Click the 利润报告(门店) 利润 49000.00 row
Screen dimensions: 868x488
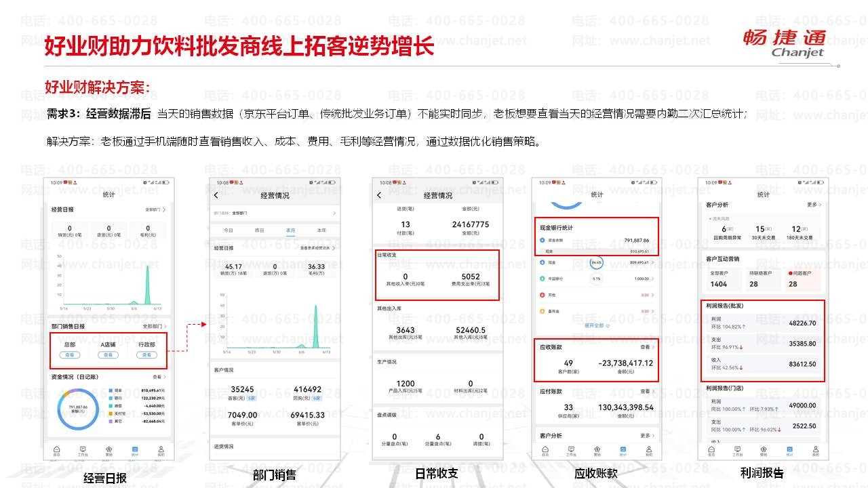(x=764, y=405)
